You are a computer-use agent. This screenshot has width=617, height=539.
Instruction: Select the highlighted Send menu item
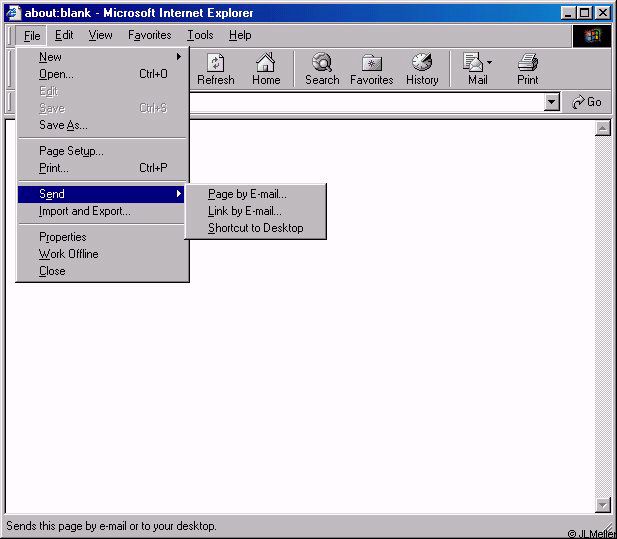tap(101, 194)
